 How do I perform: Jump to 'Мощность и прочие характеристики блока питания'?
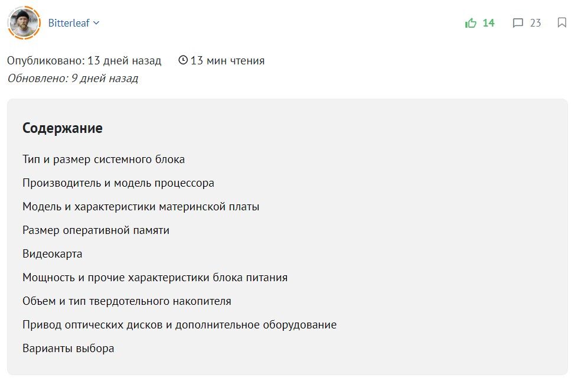pos(155,278)
